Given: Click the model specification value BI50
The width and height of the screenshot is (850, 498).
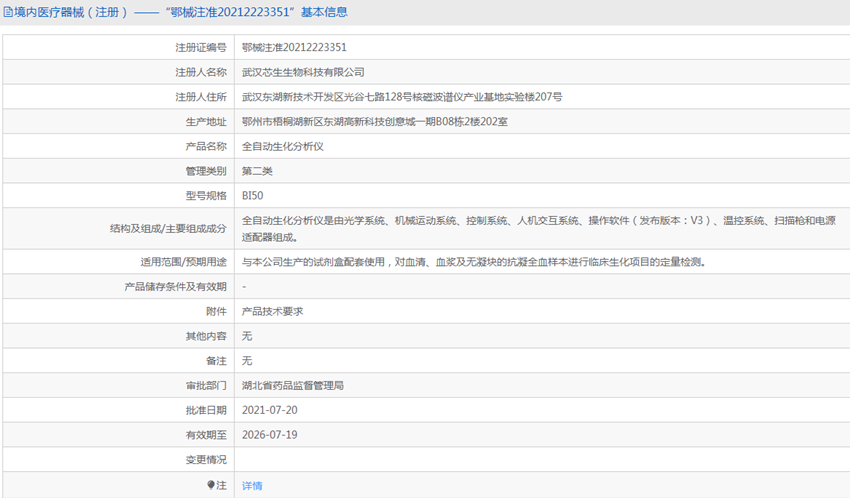Looking at the screenshot, I should click(x=253, y=196).
